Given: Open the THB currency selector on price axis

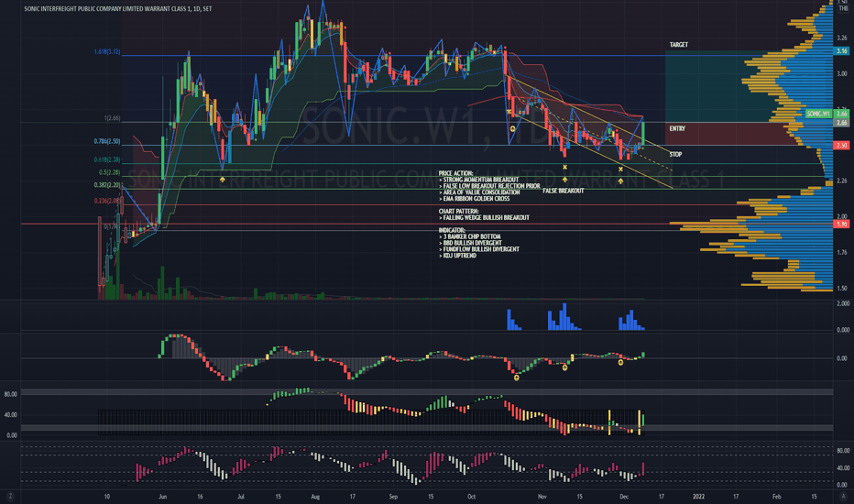Looking at the screenshot, I should [x=843, y=8].
